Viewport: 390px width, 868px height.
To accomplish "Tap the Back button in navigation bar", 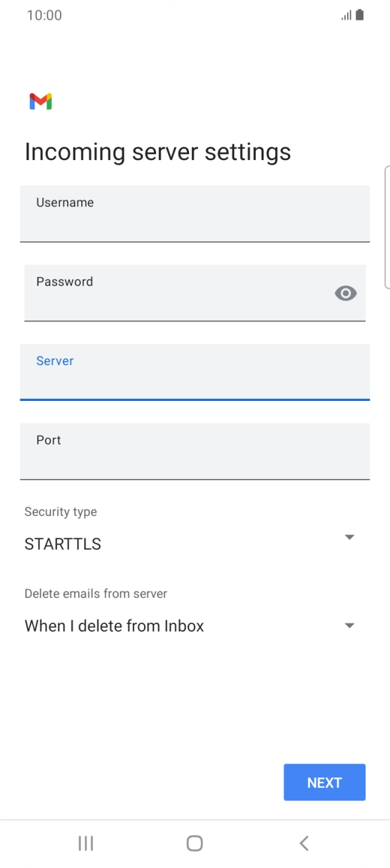I will point(303,843).
